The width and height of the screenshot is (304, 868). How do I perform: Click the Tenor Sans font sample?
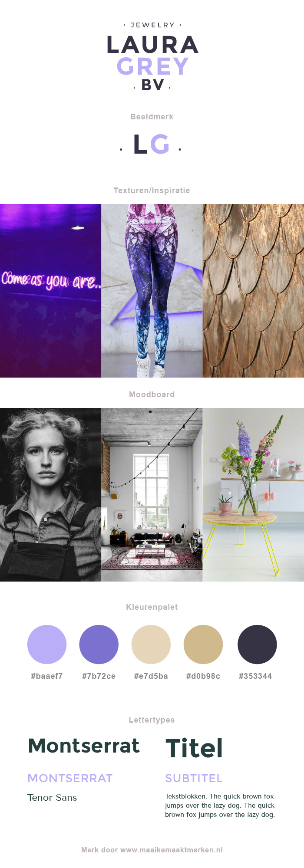tap(52, 798)
